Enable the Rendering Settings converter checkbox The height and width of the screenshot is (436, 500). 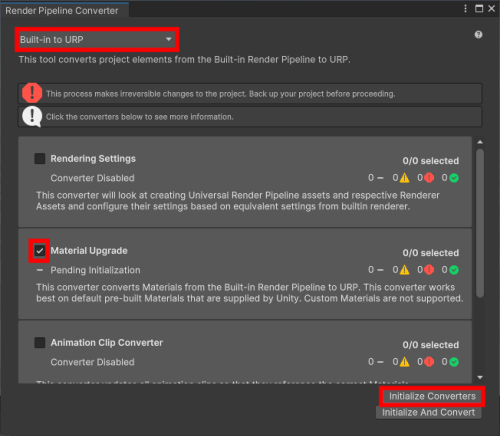point(40,159)
